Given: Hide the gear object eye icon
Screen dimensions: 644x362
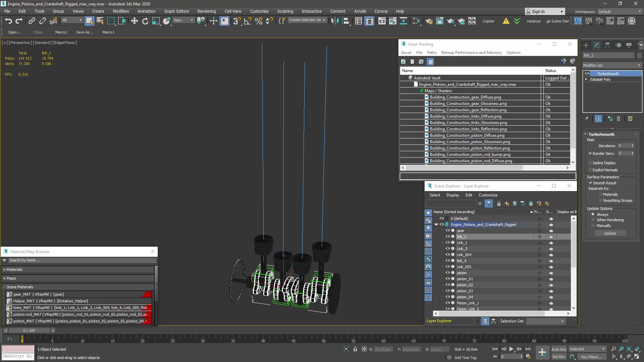Looking at the screenshot, I should point(447,231).
